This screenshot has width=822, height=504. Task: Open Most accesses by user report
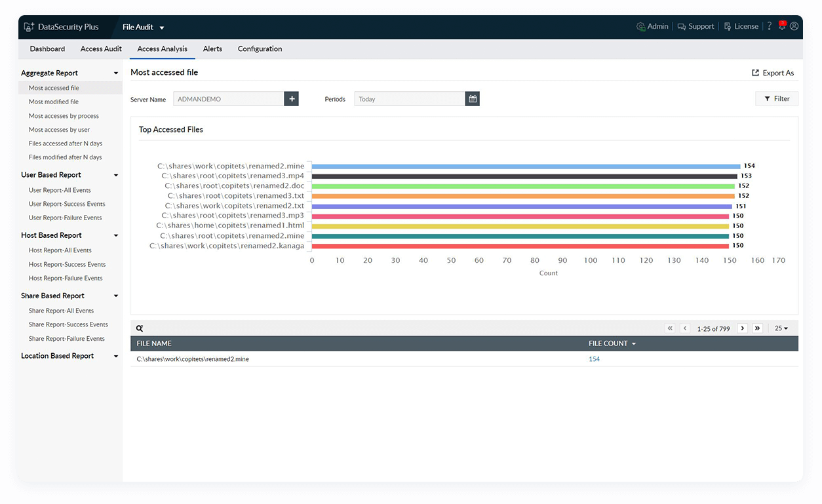click(x=59, y=130)
